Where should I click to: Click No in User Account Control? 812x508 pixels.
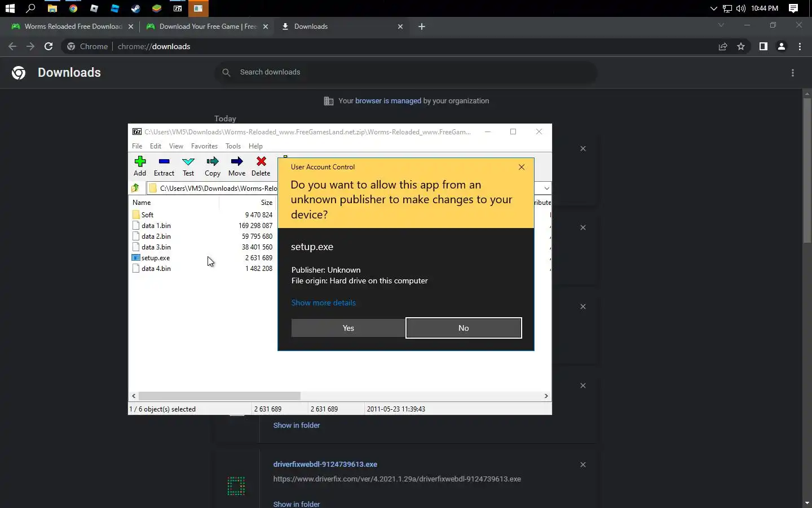[464, 328]
